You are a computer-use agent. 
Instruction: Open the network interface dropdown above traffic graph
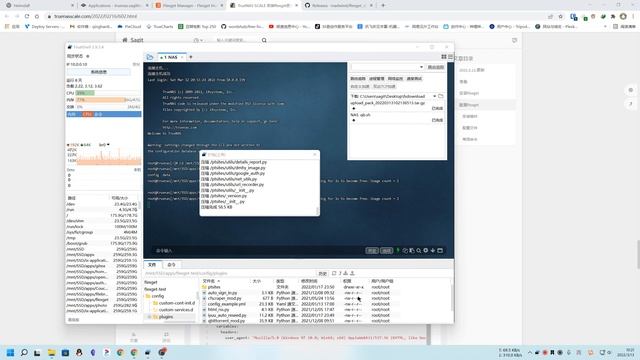pos(104,145)
